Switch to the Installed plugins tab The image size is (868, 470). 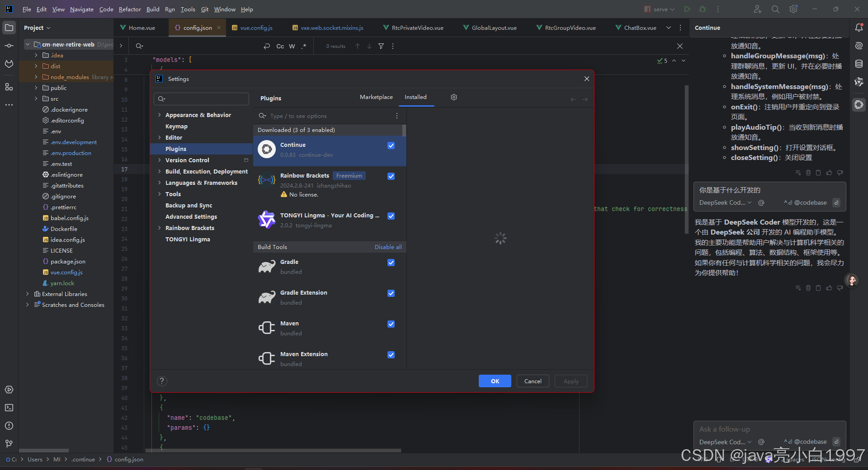[415, 97]
